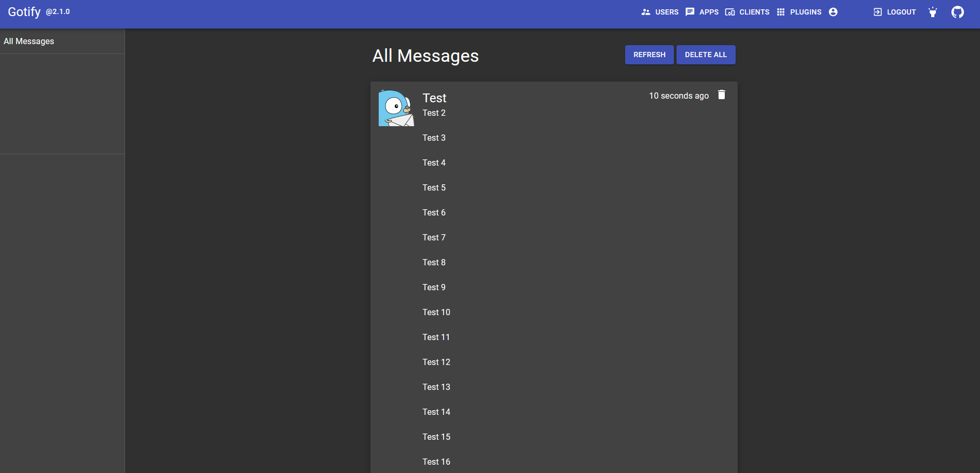Screen dimensions: 980x473
Task: Delete the Test message with the trash icon
Action: point(721,94)
